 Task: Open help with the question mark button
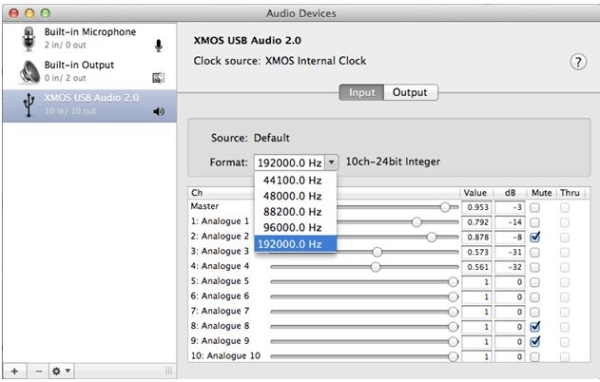coord(578,62)
